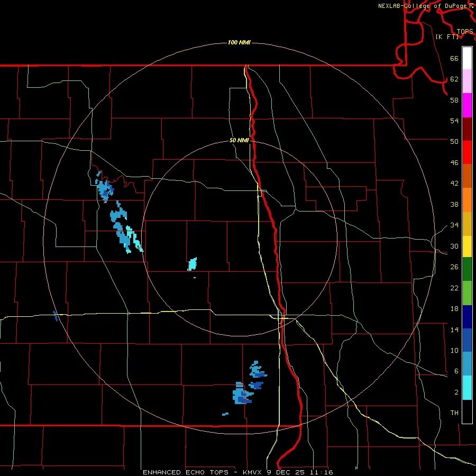Image resolution: width=476 pixels, height=476 pixels.
Task: Click the legend value 22
Action: click(454, 288)
